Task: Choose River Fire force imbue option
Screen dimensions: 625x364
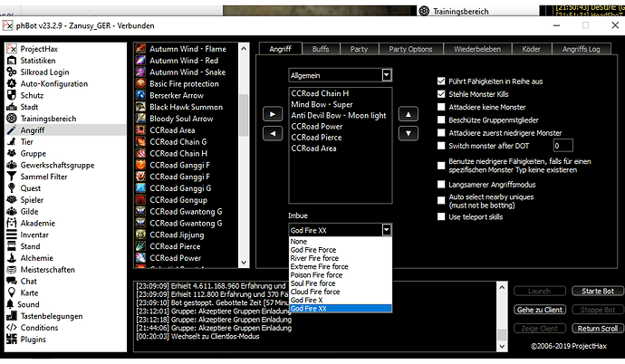Action: coord(340,258)
